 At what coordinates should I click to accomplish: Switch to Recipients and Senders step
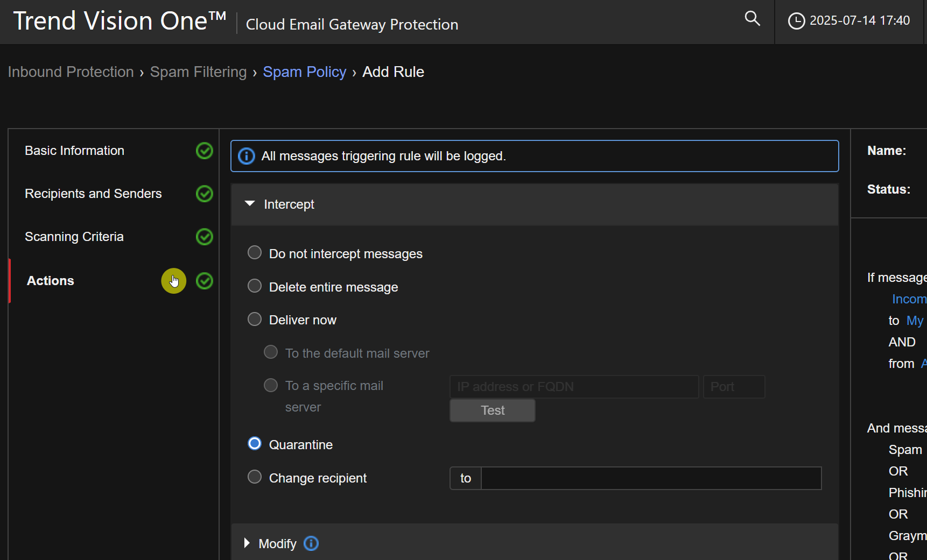93,194
